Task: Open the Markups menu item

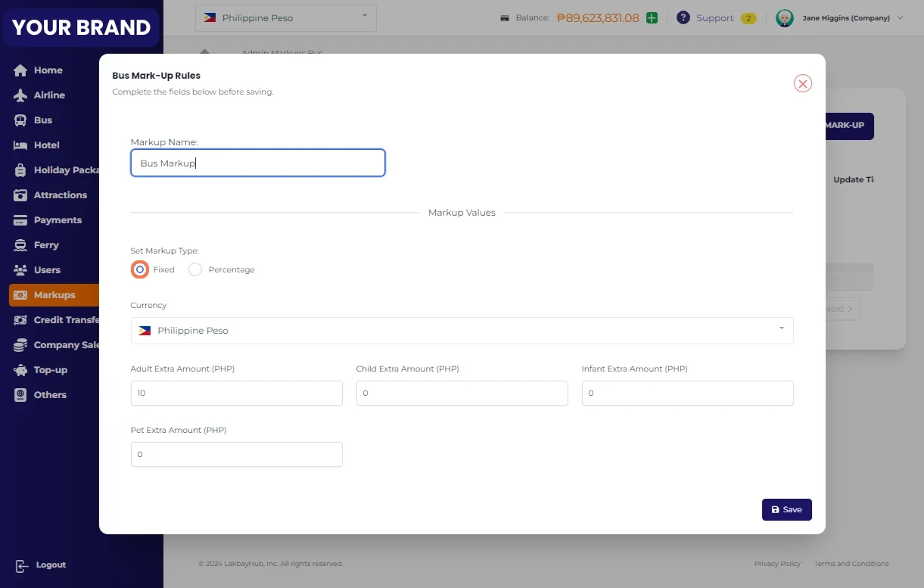Action: point(54,295)
